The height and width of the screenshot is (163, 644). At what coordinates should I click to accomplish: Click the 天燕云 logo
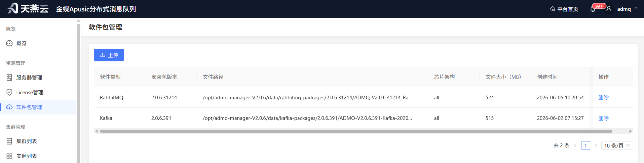click(28, 8)
